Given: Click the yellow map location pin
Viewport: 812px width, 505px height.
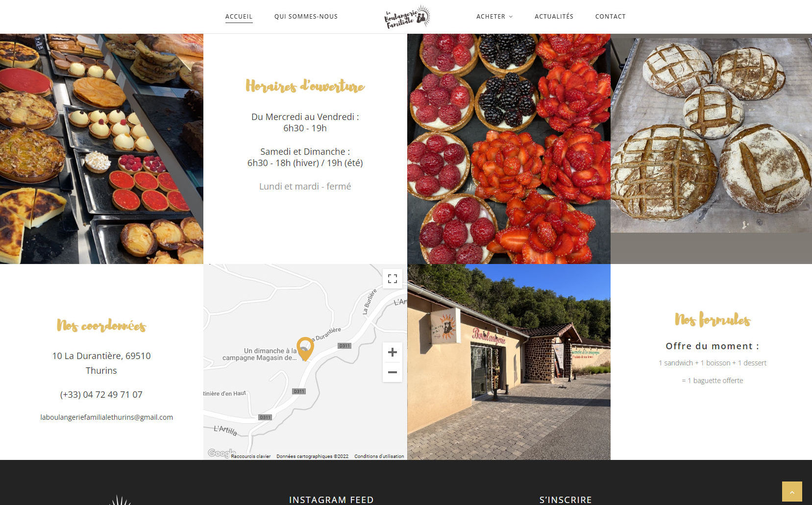Looking at the screenshot, I should pyautogui.click(x=305, y=349).
